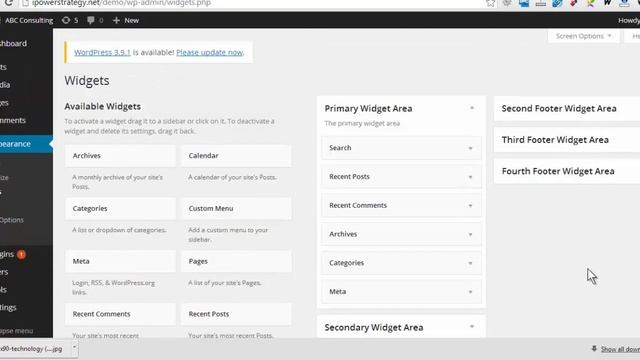
Task: Open download item menu arrow in downloads bar
Action: (74, 349)
